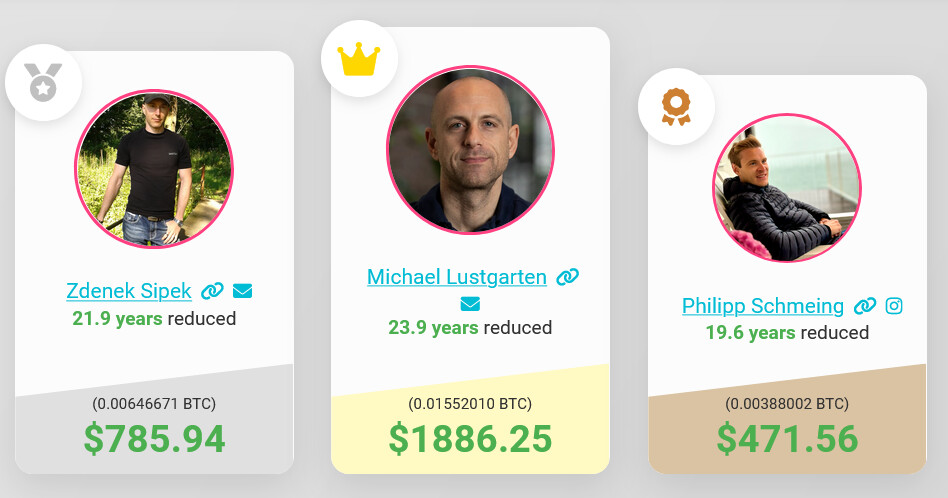
Task: Open the Michael Lustgarten name link
Action: click(x=457, y=277)
